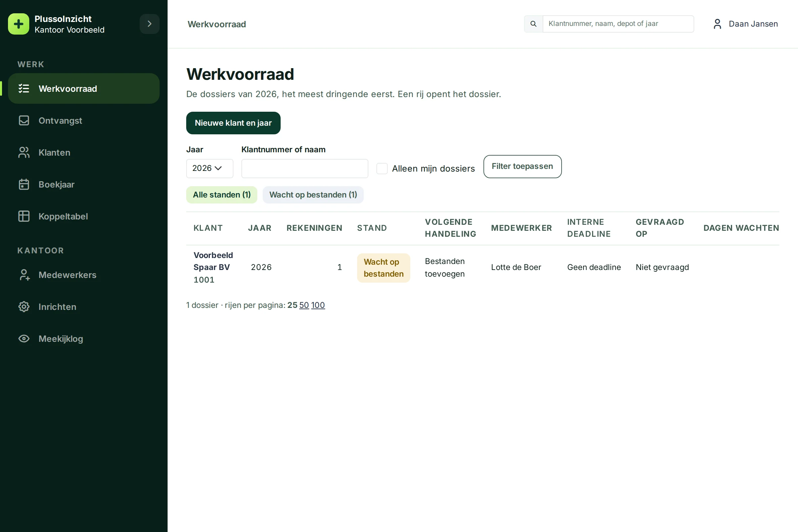Viewport: 798px width, 532px height.
Task: Open the Medewerkers page
Action: point(84,275)
